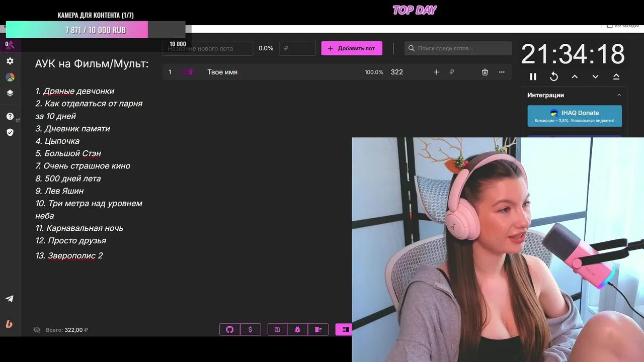Focus the new lot ruble amount field
Image resolution: width=644 pixels, height=362 pixels.
297,48
